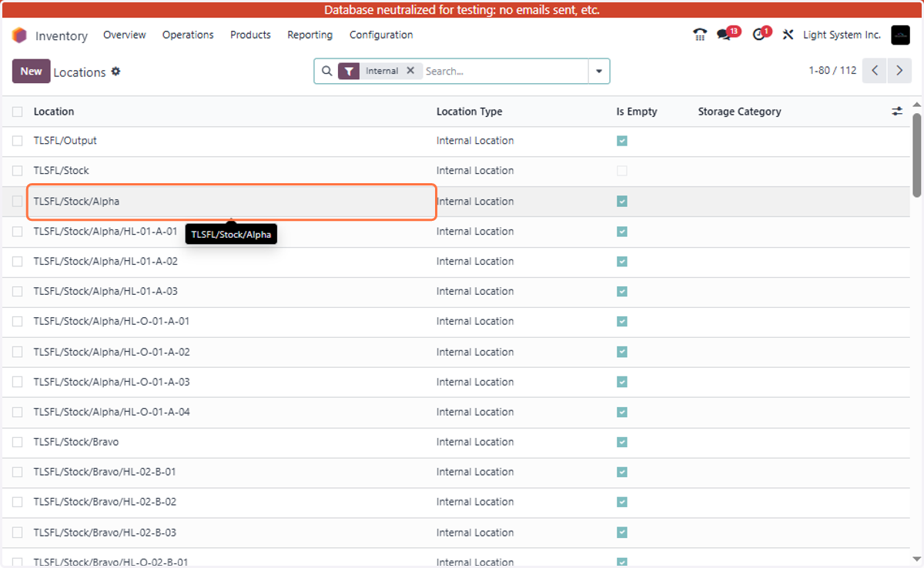Go to the next page of records
Viewport: 924px width, 568px height.
899,71
